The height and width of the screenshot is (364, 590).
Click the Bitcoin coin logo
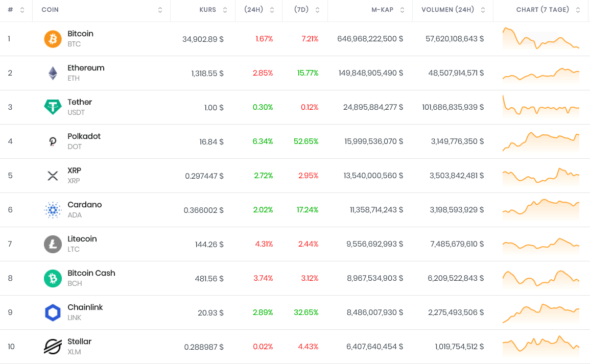(x=53, y=39)
